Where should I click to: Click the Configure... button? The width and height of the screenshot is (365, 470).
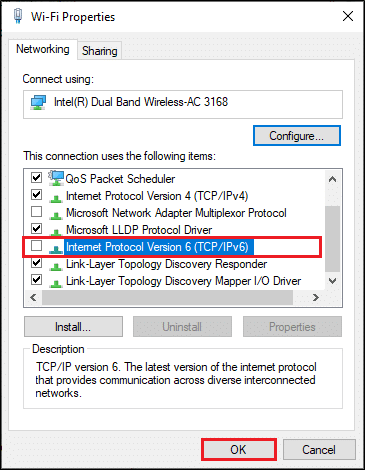point(297,136)
